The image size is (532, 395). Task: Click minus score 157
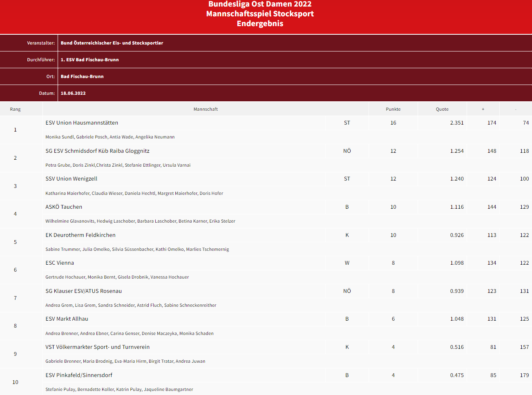525,347
